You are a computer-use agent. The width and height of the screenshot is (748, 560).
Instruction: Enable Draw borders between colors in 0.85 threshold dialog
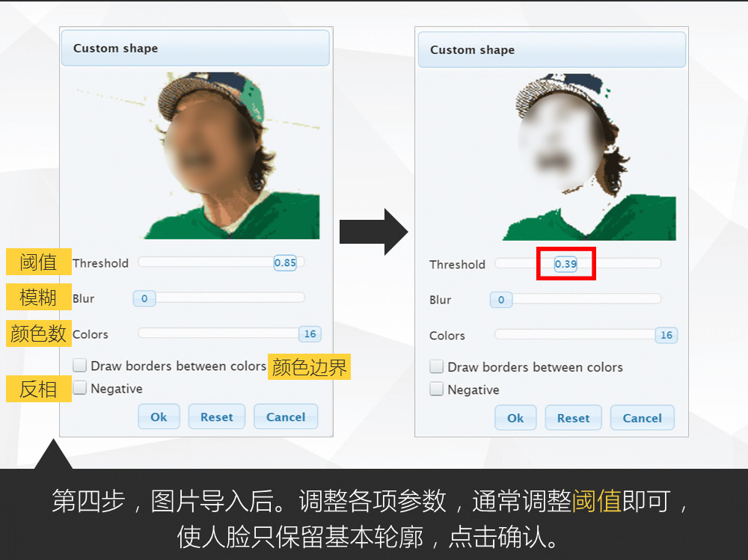tap(80, 366)
